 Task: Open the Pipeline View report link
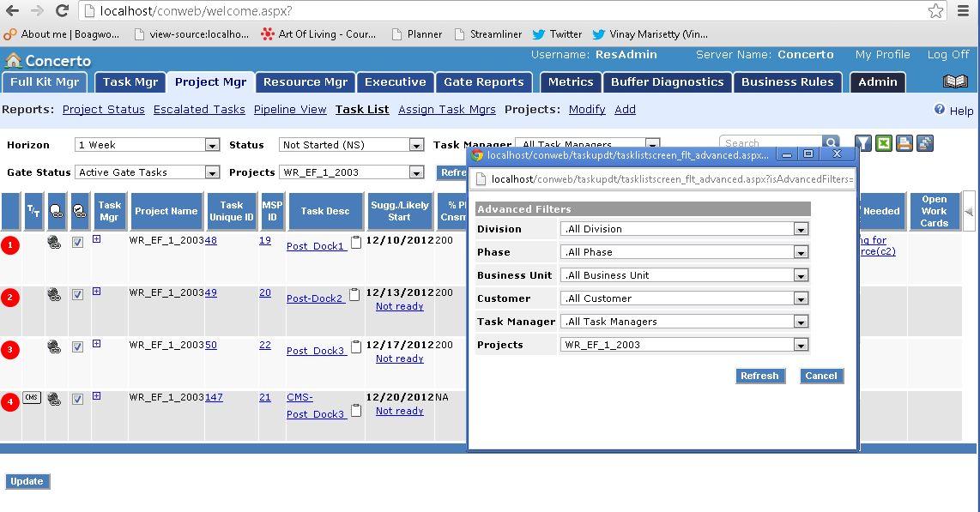[x=290, y=109]
